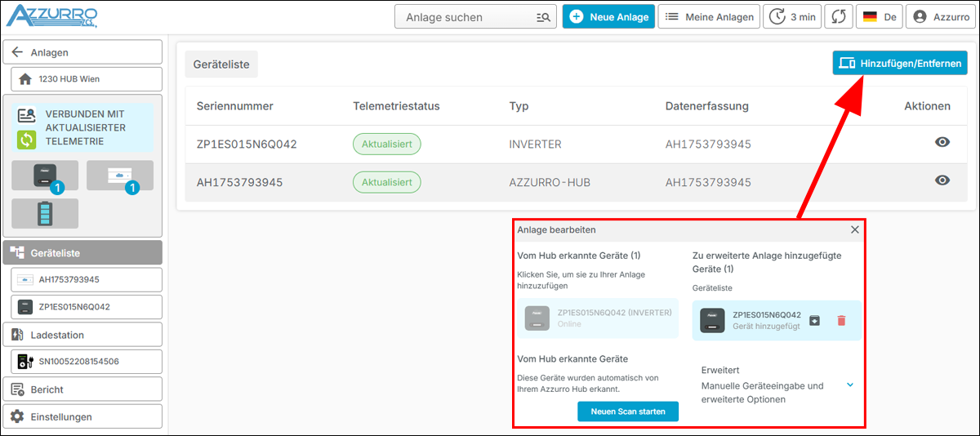Image resolution: width=980 pixels, height=436 pixels.
Task: Click the Azzurro ZCS logo
Action: [x=51, y=16]
